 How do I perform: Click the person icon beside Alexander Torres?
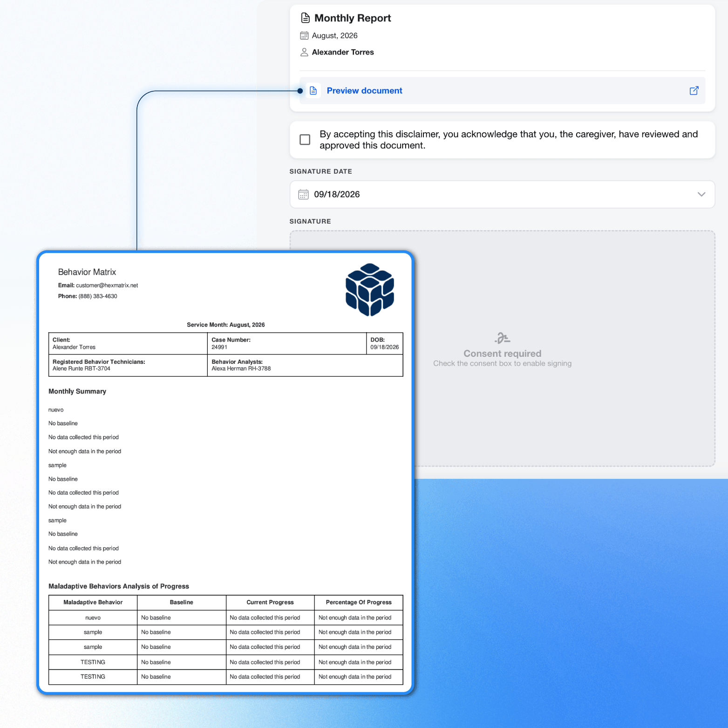(x=304, y=52)
